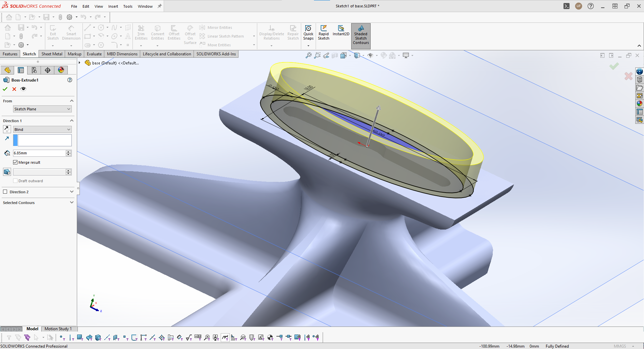The height and width of the screenshot is (349, 644).
Task: Switch to the Sheet Metal tab
Action: pos(52,54)
